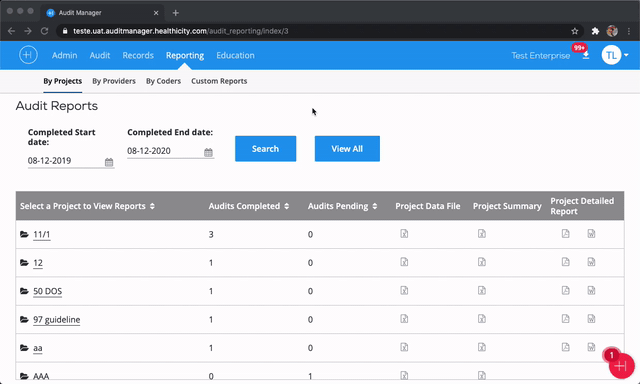Open the 12 project link
The width and height of the screenshot is (640, 384).
(38, 262)
